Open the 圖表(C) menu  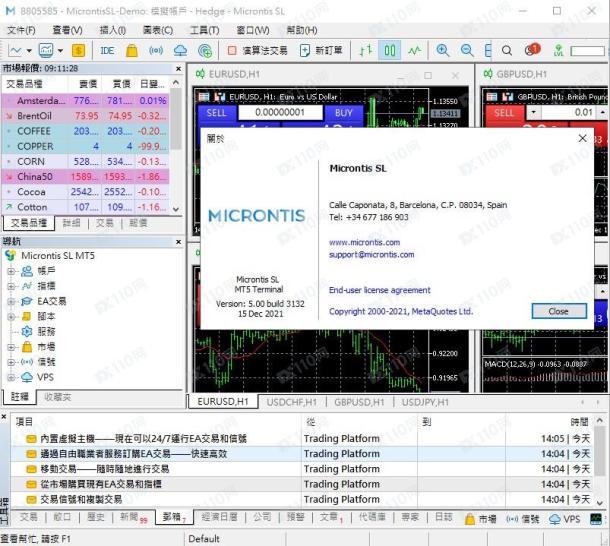click(158, 30)
